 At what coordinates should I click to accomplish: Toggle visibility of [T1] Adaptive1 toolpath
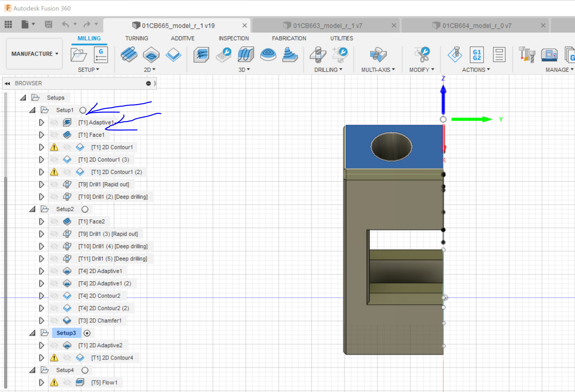(x=55, y=122)
